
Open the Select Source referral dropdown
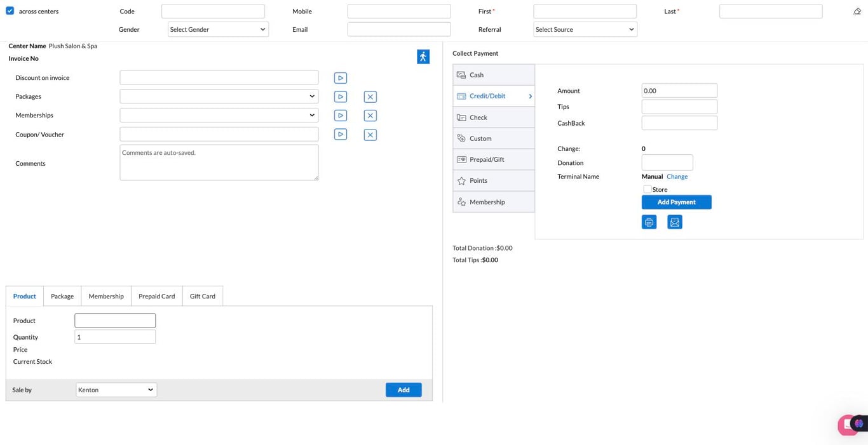(x=585, y=29)
